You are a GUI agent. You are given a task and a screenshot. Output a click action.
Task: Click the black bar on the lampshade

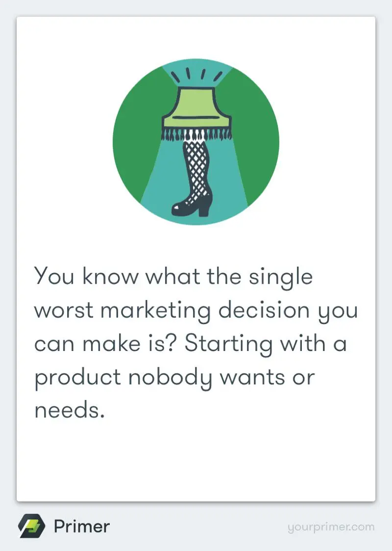point(195,118)
